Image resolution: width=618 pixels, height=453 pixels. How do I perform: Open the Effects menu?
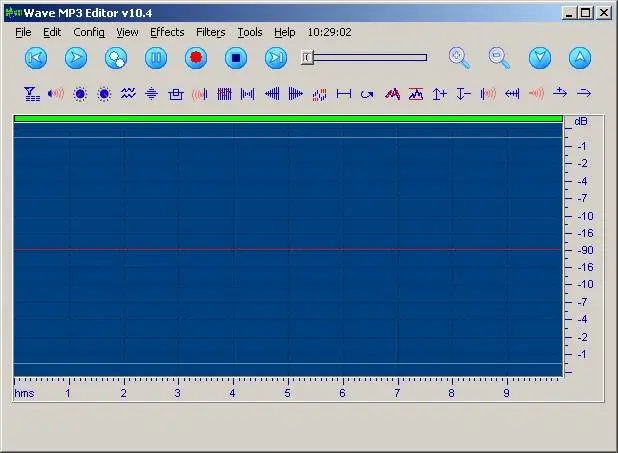pos(167,32)
